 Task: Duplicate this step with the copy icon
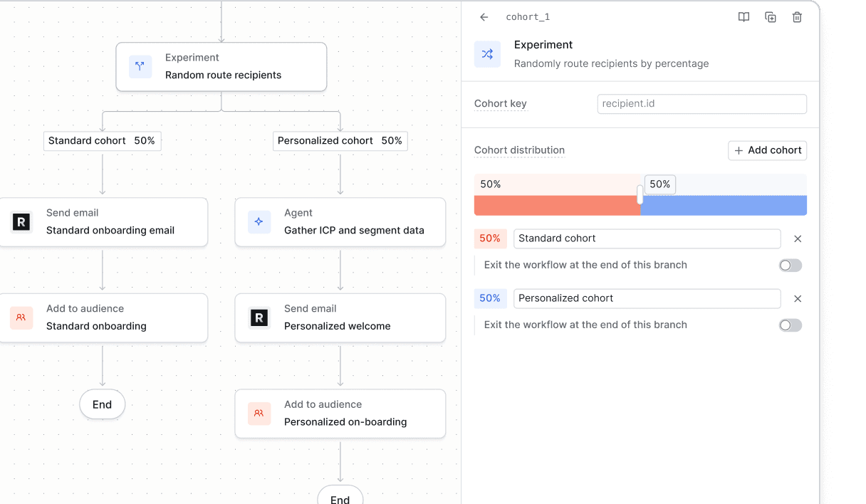[771, 17]
